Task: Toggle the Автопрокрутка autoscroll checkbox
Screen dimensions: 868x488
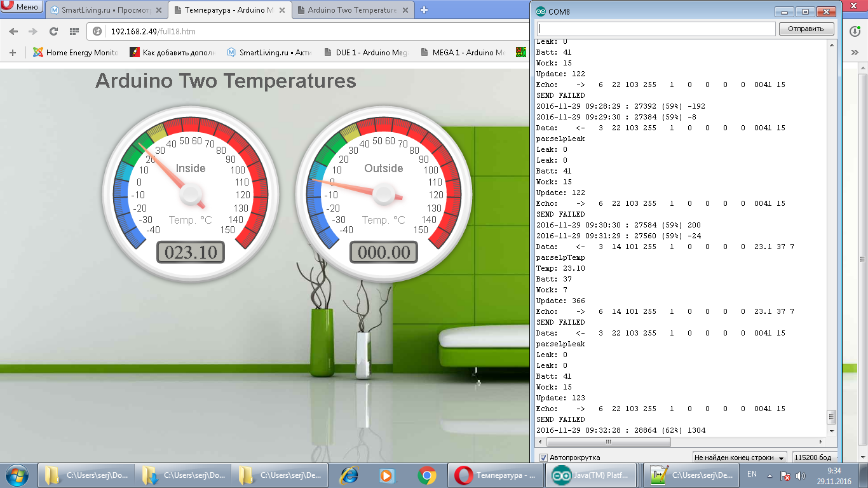Action: (543, 457)
